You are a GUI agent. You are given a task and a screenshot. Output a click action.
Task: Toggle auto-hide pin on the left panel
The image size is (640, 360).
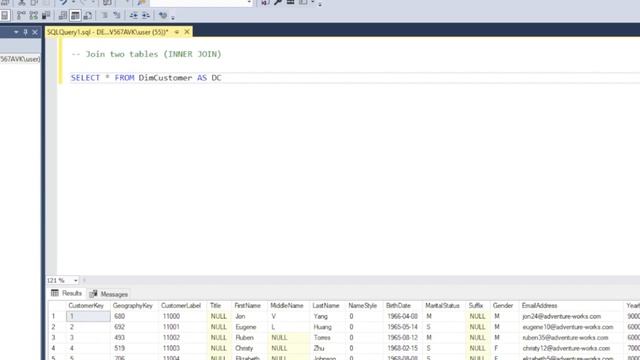(25, 32)
